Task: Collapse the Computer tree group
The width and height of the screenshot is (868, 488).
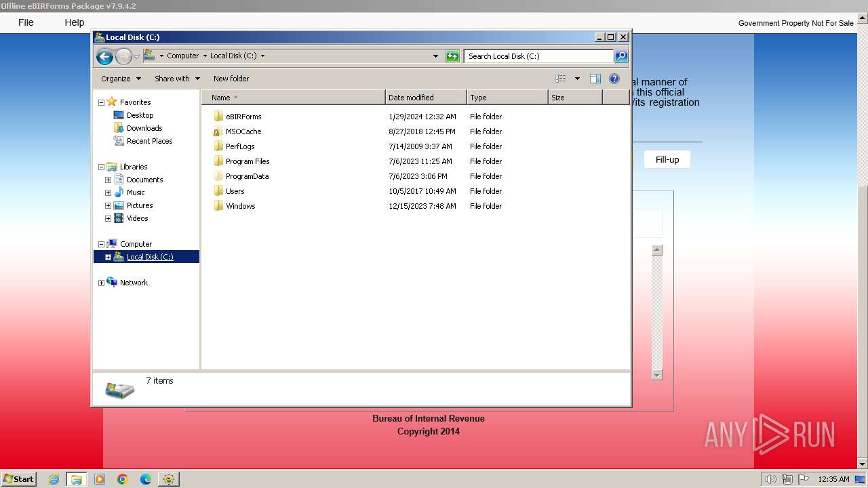Action: (101, 244)
